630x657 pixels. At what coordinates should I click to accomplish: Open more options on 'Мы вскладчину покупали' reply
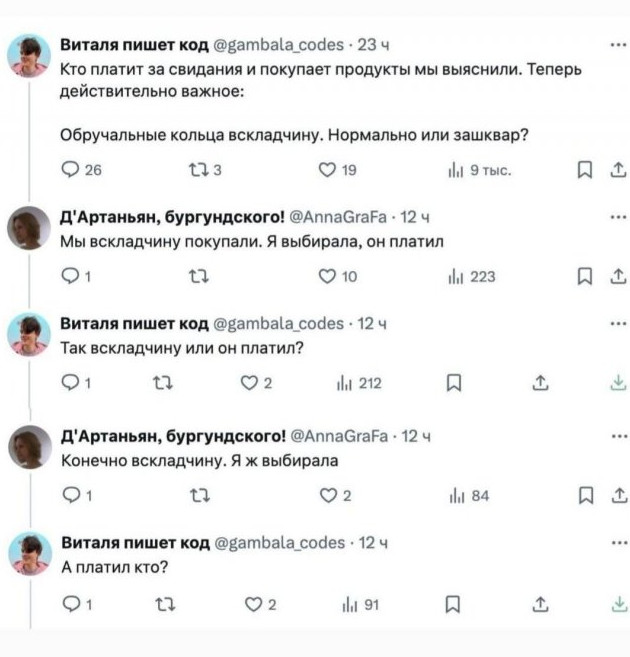pyautogui.click(x=617, y=214)
